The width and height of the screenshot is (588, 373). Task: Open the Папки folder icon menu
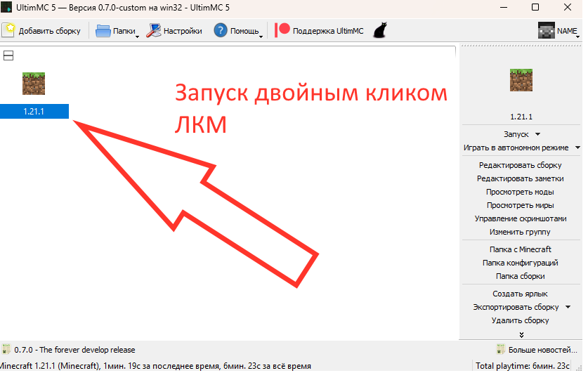pos(103,30)
